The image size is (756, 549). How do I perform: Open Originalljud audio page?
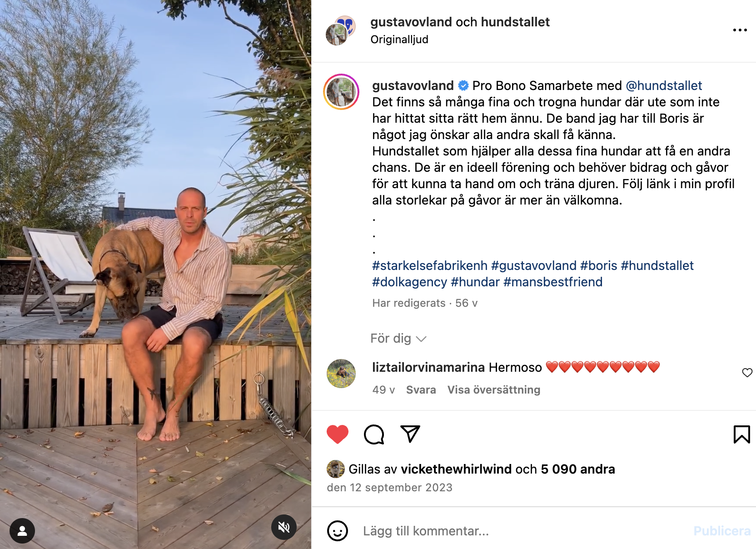click(x=399, y=40)
